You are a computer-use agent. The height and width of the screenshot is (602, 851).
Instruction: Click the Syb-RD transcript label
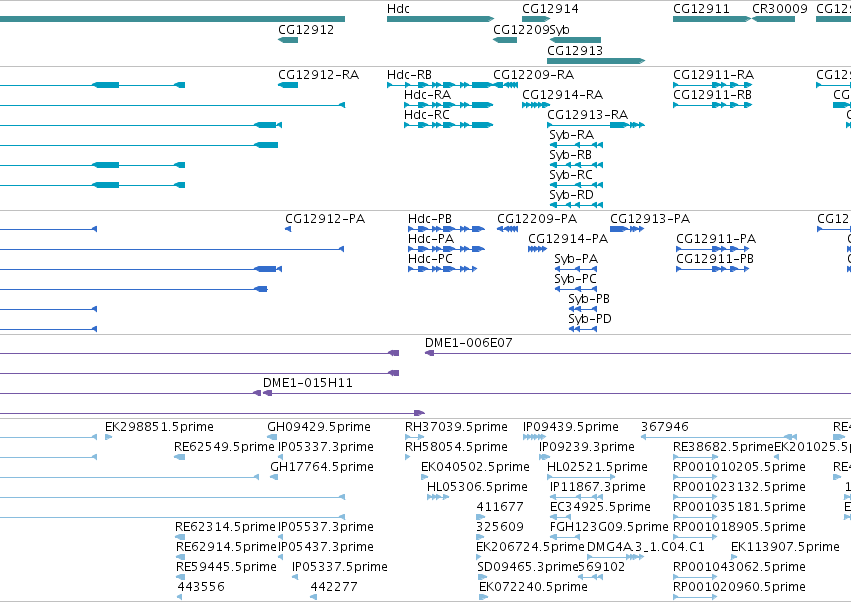tap(571, 194)
